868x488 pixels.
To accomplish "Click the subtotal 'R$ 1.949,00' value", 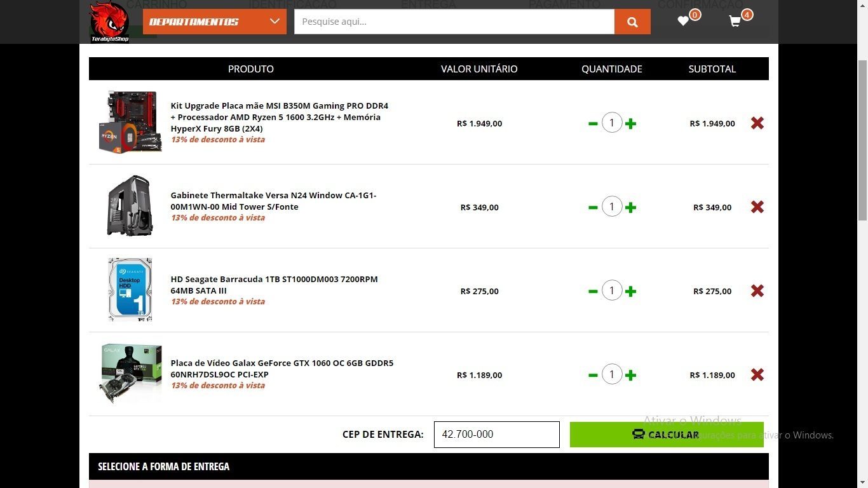I will coord(712,123).
